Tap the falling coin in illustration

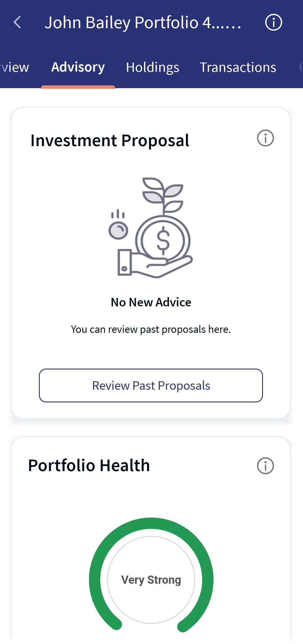coord(118,231)
